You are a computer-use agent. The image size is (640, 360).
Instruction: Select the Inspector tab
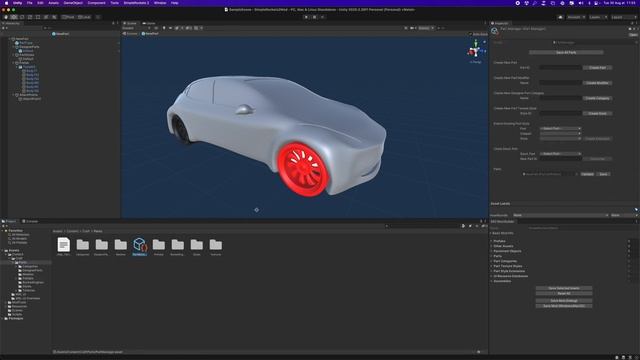click(500, 23)
